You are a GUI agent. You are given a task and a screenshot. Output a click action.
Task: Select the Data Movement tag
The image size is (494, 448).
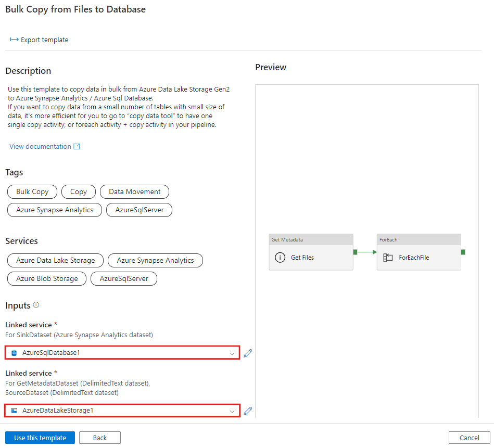tap(134, 191)
